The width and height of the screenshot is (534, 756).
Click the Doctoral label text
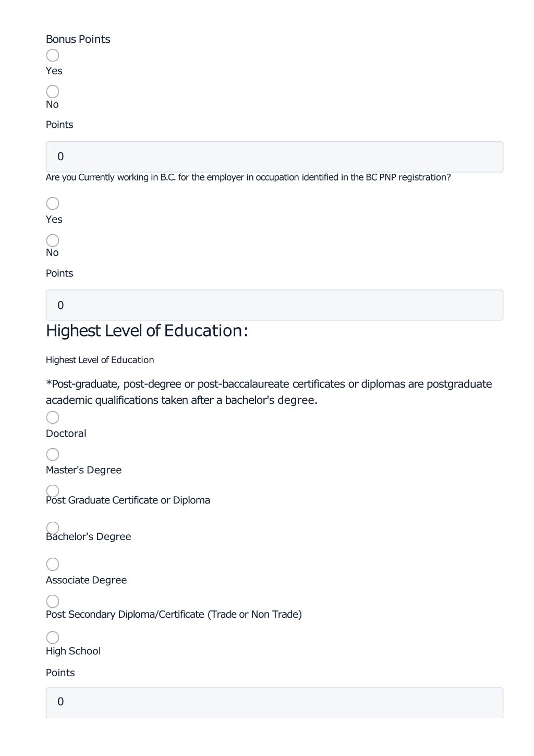66,434
